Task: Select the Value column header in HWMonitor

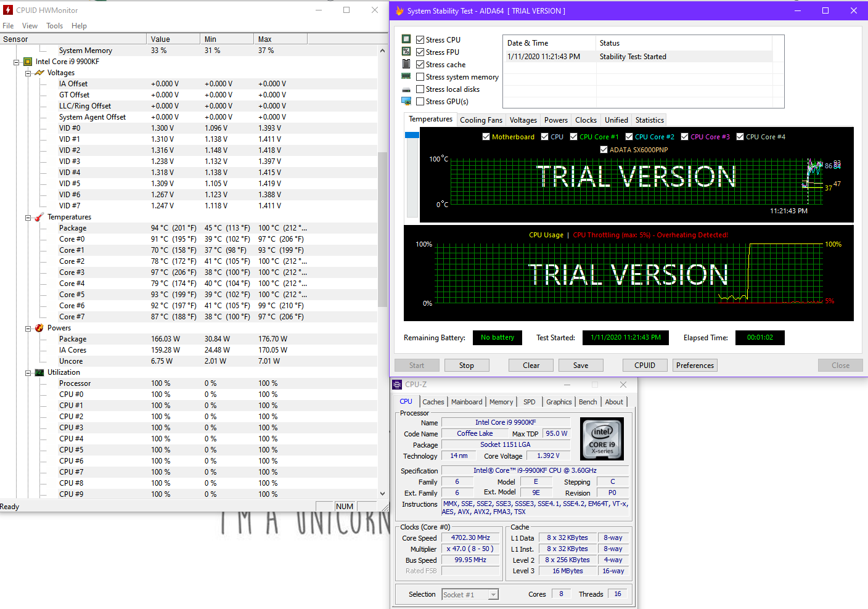Action: [174, 39]
